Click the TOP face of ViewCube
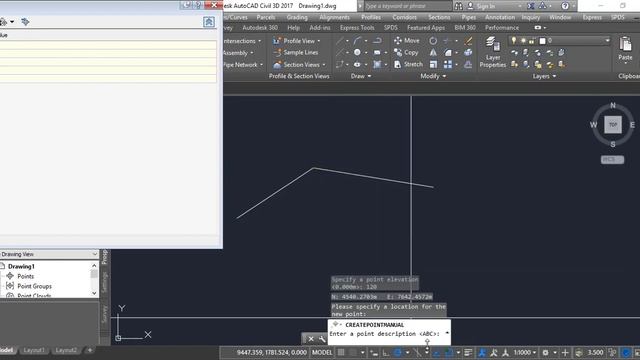This screenshot has width=640, height=360. [613, 125]
